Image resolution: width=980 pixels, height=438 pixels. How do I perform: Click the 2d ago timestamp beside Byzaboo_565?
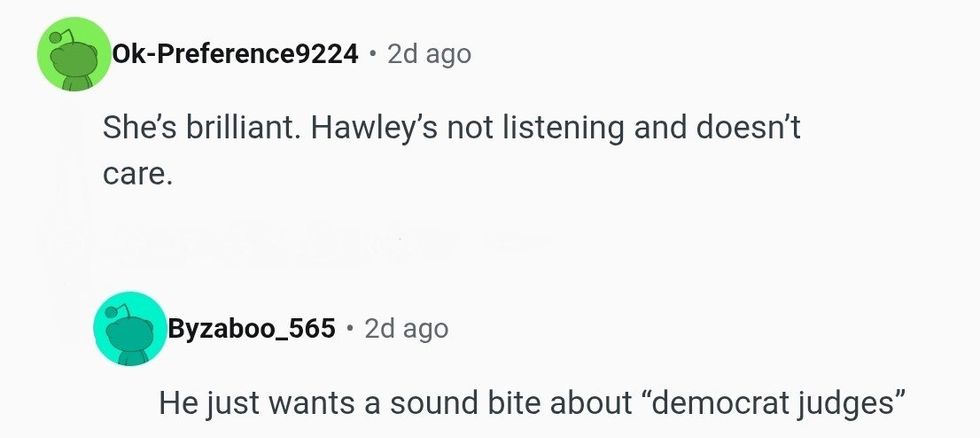tap(407, 328)
